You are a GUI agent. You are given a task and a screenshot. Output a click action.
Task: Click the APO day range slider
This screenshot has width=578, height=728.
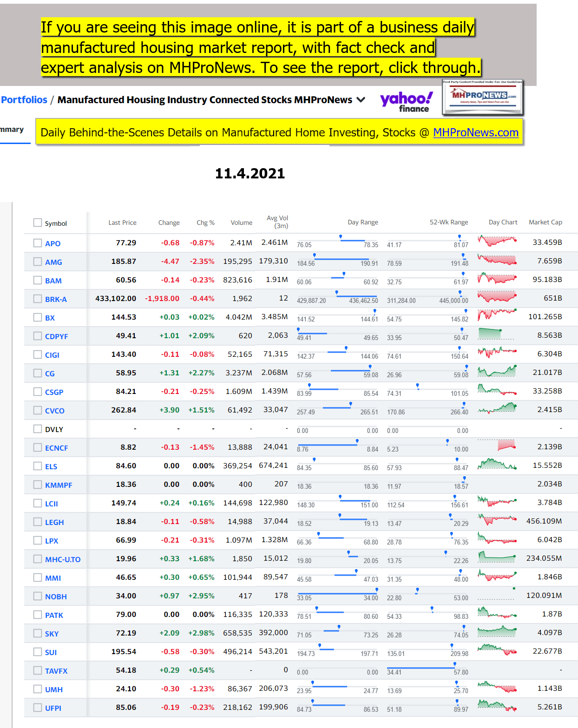click(x=338, y=240)
